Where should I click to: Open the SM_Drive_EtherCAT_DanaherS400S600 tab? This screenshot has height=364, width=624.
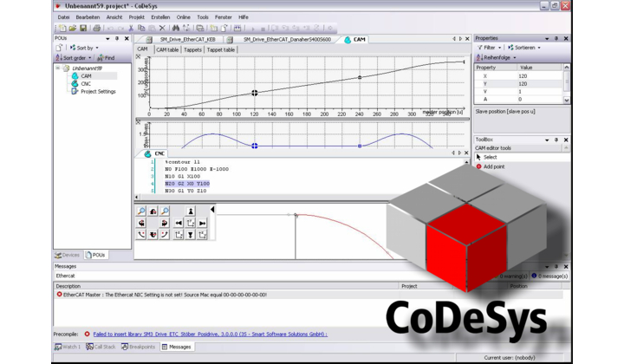click(282, 39)
